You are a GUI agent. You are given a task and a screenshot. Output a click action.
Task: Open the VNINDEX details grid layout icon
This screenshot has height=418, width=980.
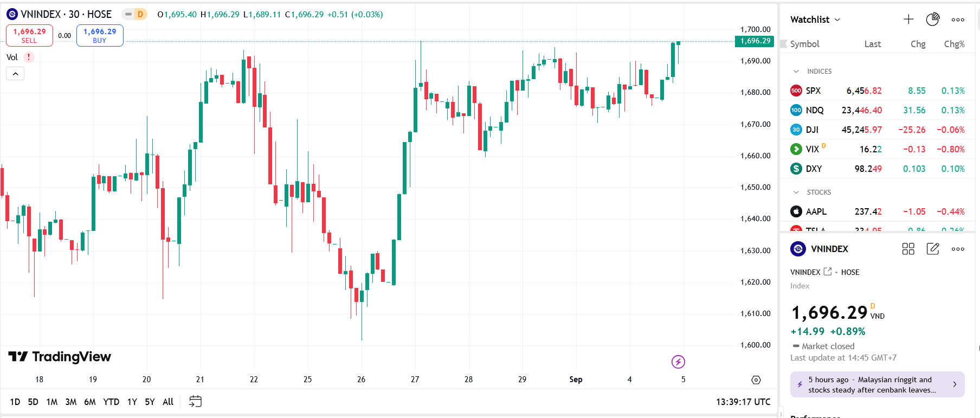point(908,249)
